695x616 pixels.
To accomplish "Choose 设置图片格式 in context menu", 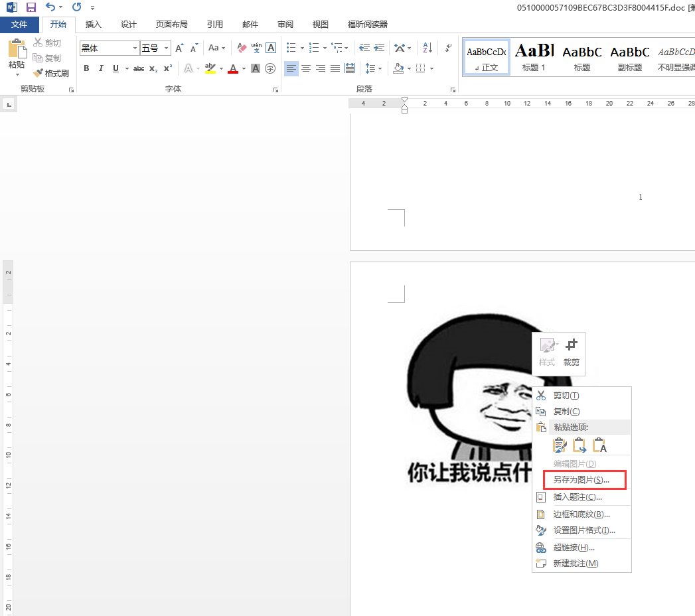I will [583, 530].
